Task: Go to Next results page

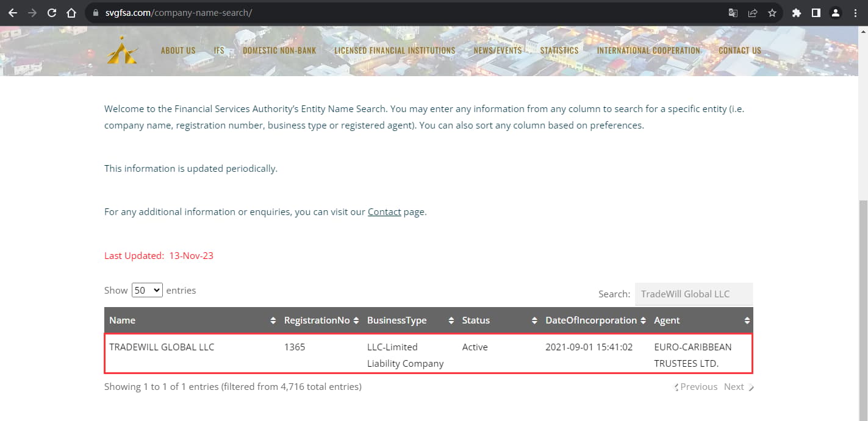Action: click(738, 387)
